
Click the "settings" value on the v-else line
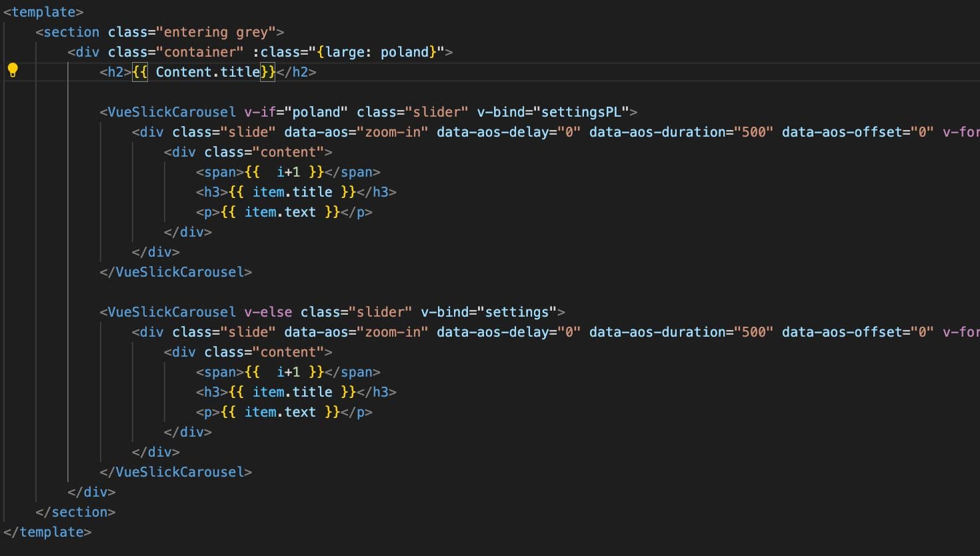[x=517, y=312]
